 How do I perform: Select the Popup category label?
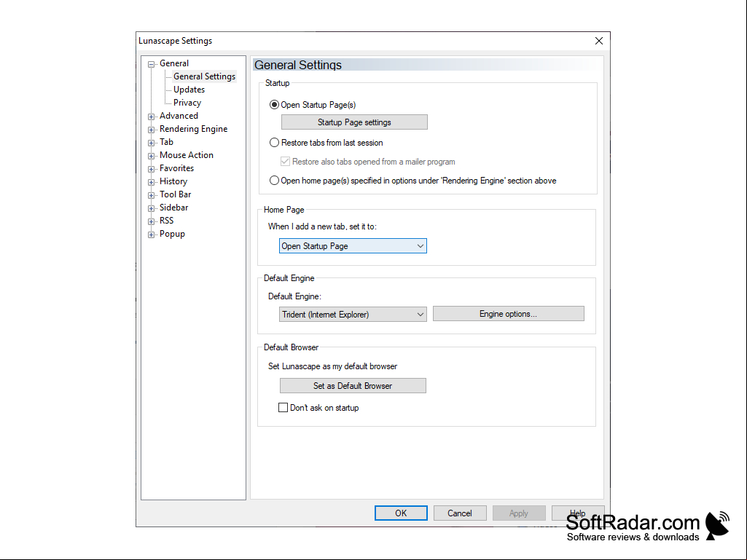pyautogui.click(x=172, y=234)
